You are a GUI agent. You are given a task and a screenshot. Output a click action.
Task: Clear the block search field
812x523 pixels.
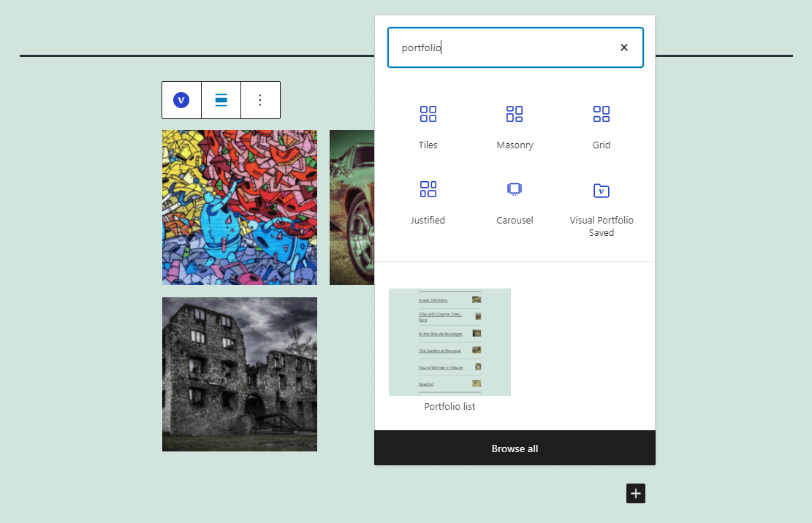tap(624, 47)
